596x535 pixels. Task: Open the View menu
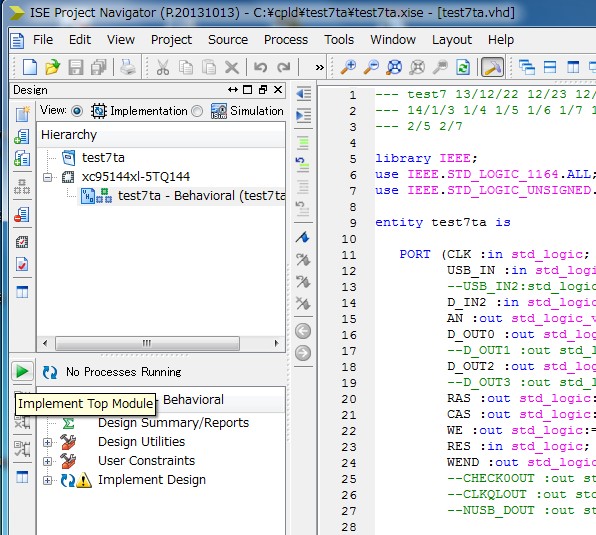pyautogui.click(x=121, y=40)
